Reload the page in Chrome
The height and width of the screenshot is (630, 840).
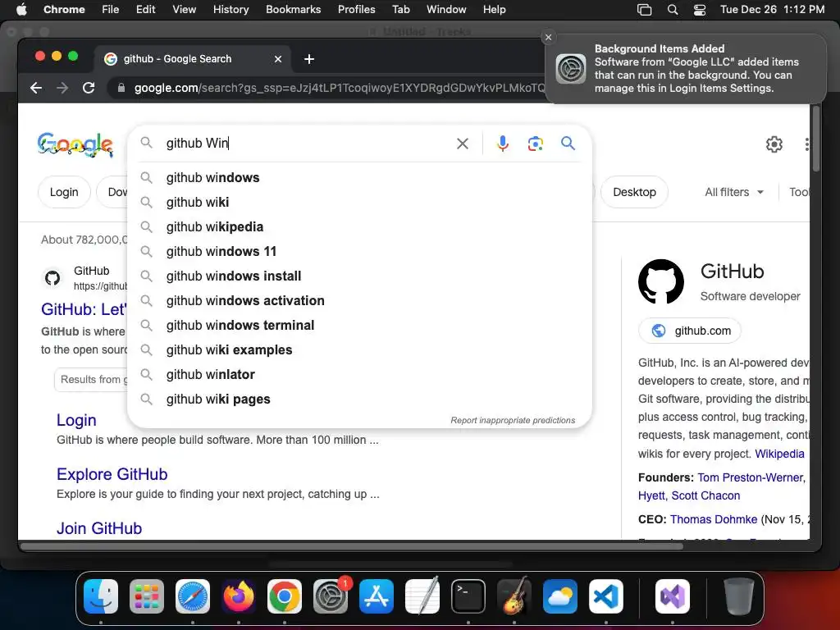pyautogui.click(x=89, y=88)
